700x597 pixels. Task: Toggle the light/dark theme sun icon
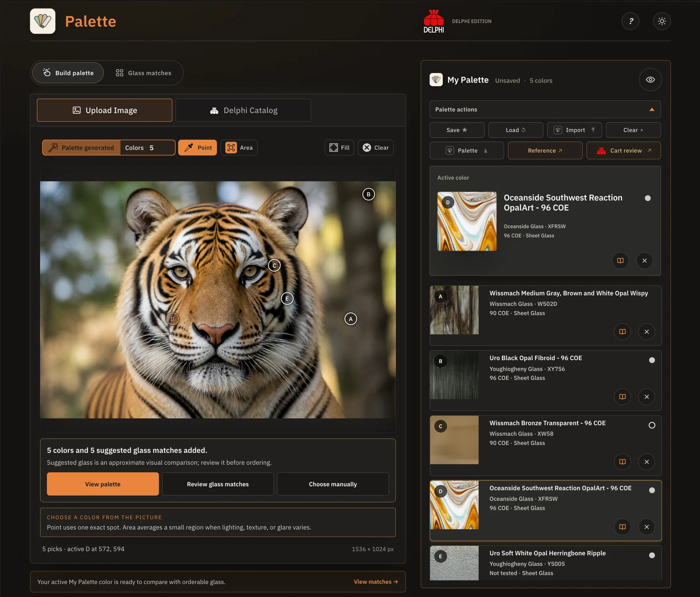662,21
